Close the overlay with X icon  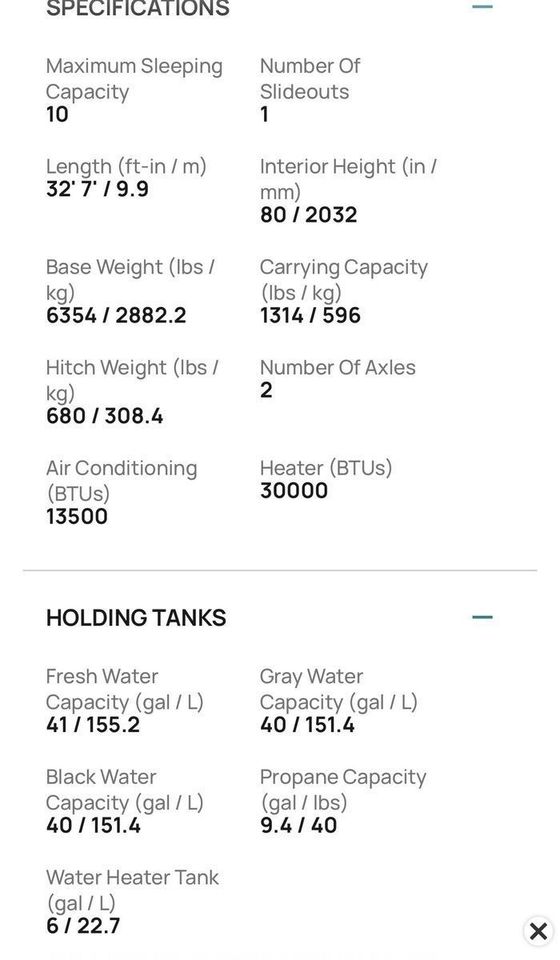click(539, 931)
